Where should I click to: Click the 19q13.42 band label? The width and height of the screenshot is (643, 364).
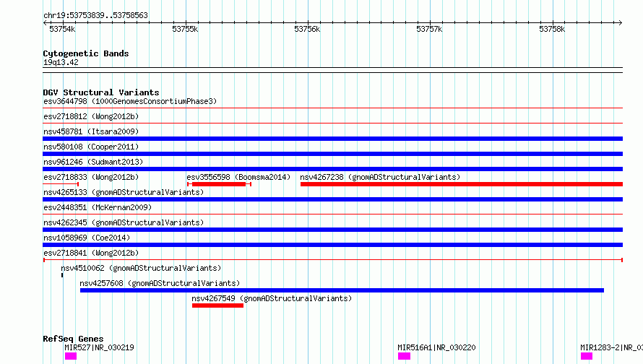coord(61,62)
